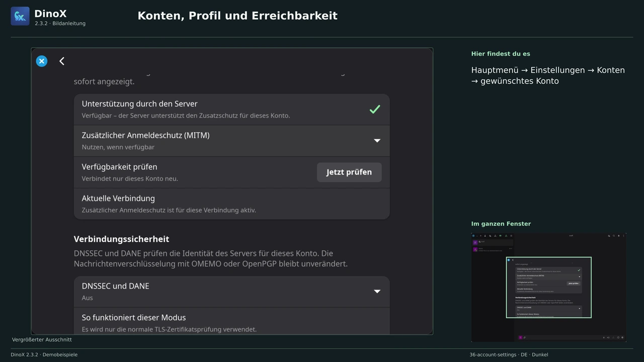Image resolution: width=644 pixels, height=362 pixels.
Task: Click the three-dot menu icon in the full-window thumbnail
Action: (623, 236)
